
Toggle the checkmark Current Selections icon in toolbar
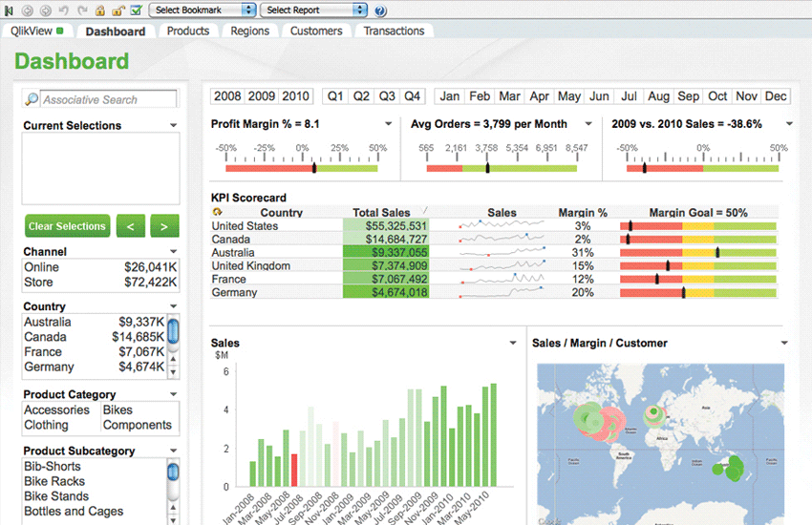click(136, 10)
